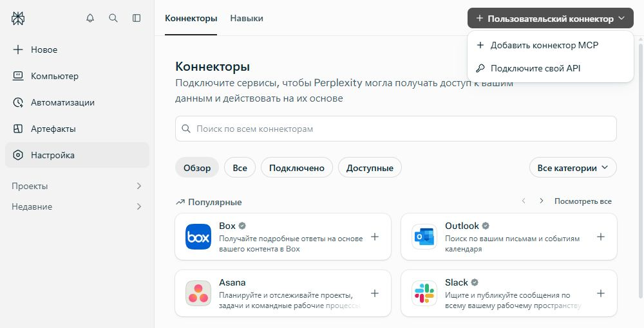Click the Slack connector logo

pyautogui.click(x=424, y=293)
